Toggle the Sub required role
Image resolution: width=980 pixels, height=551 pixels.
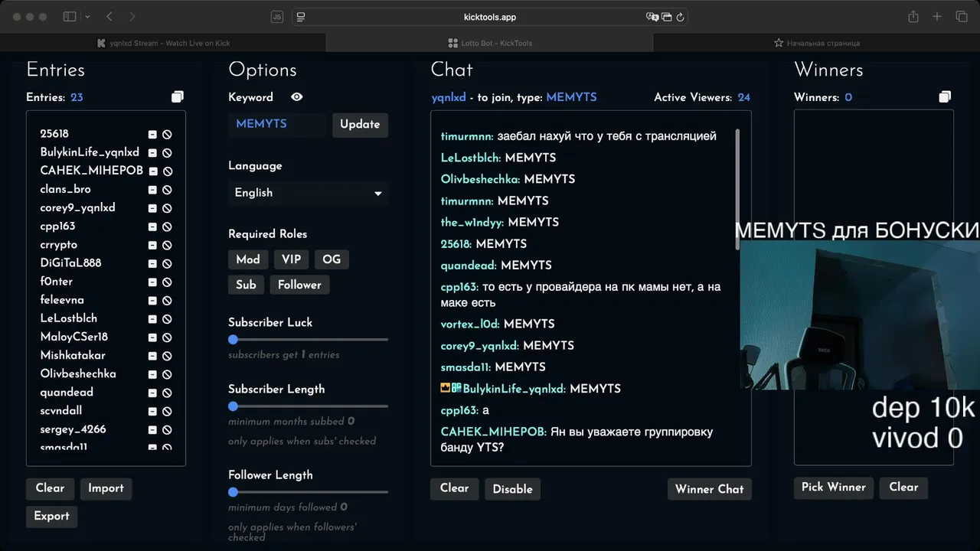pyautogui.click(x=246, y=285)
